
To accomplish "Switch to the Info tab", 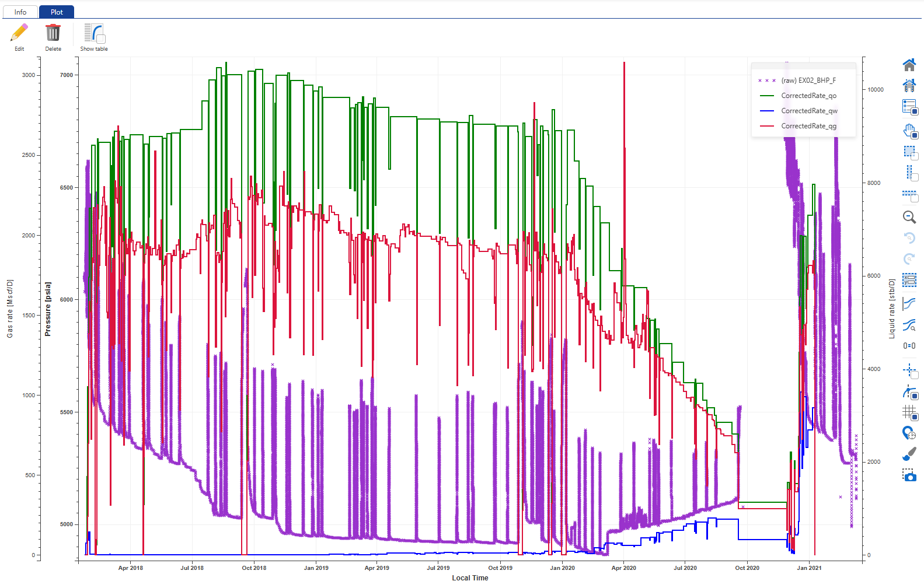I will point(20,12).
